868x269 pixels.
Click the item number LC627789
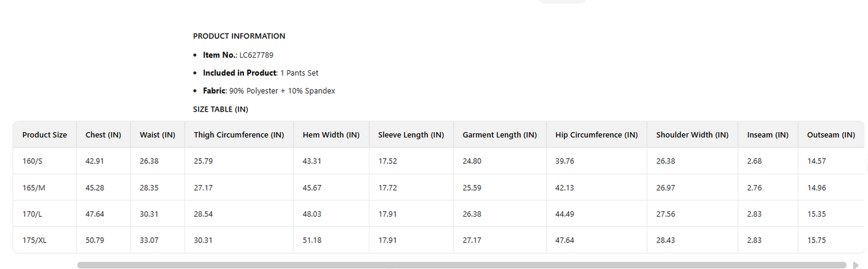256,55
